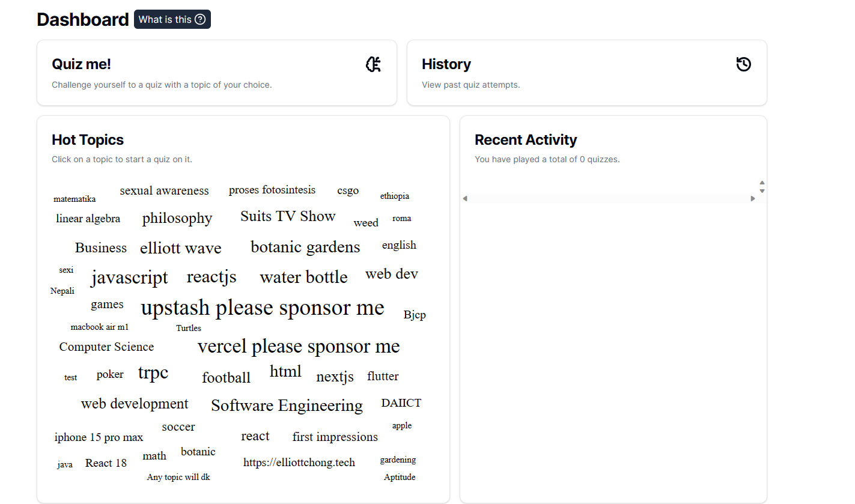Viewport: 855px width, 504px height.
Task: Select the 'trpc' topic word
Action: (153, 373)
